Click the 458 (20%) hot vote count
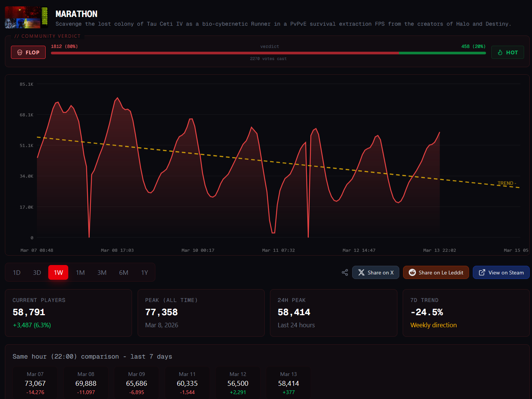Viewport: 532px width, 399px height. [474, 46]
